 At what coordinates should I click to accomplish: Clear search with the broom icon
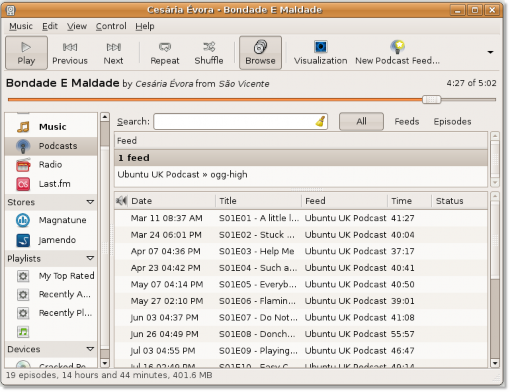tap(320, 122)
